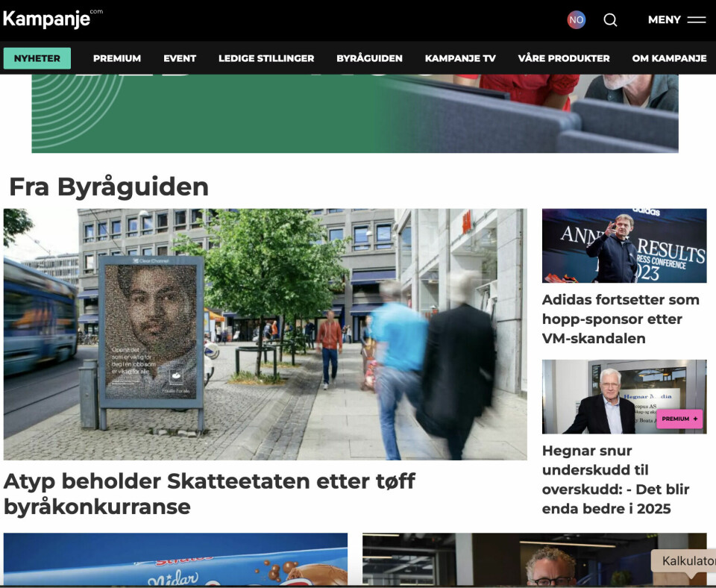Open LEDIGE STILLINGER in navigation
The image size is (716, 588).
(x=266, y=58)
